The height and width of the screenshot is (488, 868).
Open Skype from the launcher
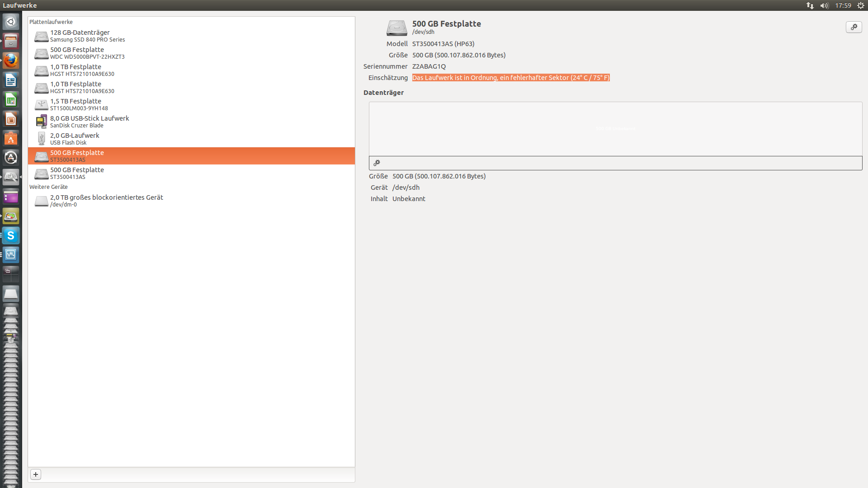pos(11,235)
